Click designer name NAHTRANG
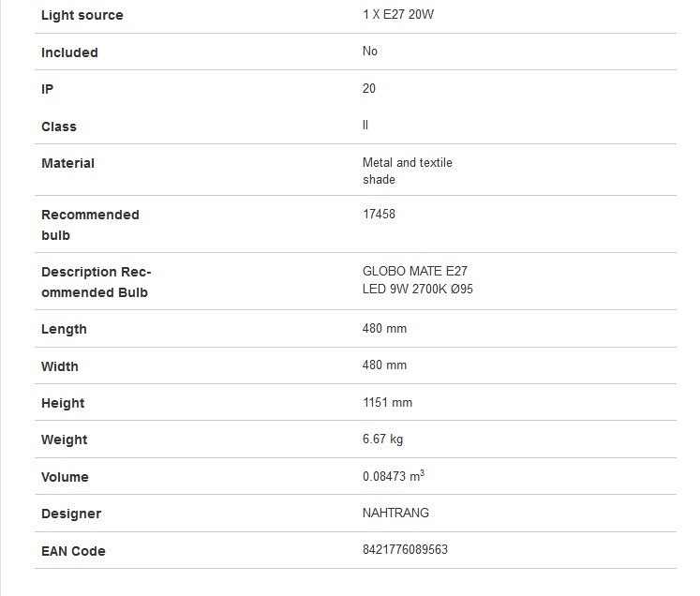The width and height of the screenshot is (700, 596). [x=395, y=513]
